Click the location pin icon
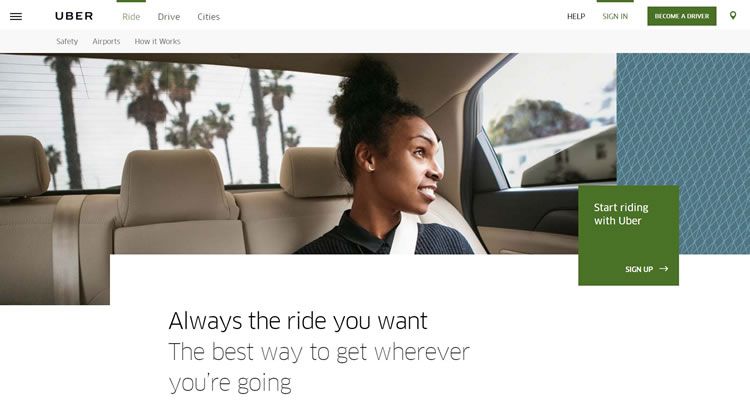Image resolution: width=750 pixels, height=410 pixels. [733, 16]
